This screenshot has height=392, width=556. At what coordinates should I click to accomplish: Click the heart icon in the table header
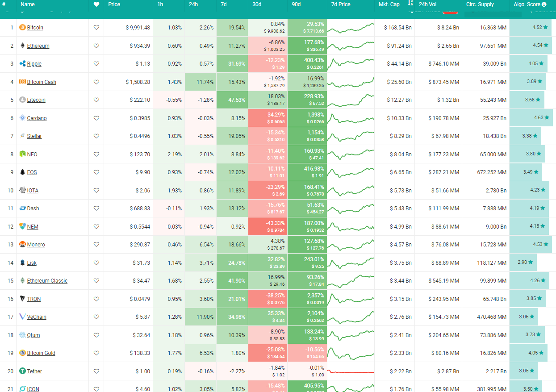click(96, 4)
